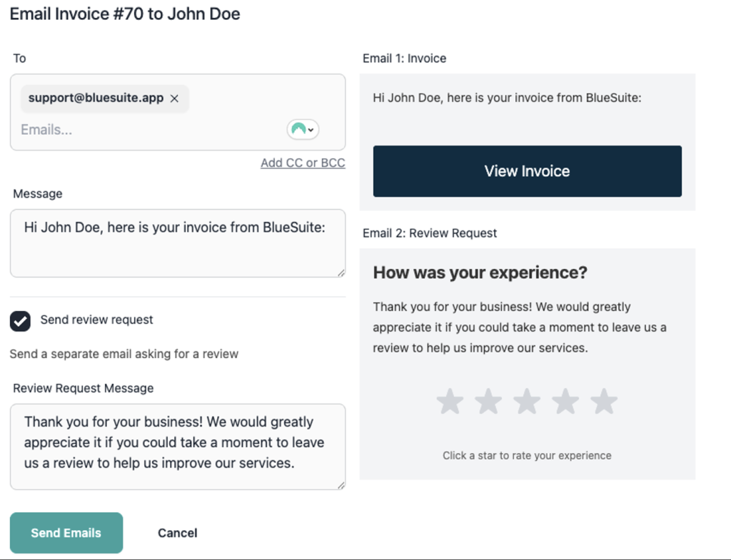
Task: Click the Send review request label text
Action: coord(96,320)
